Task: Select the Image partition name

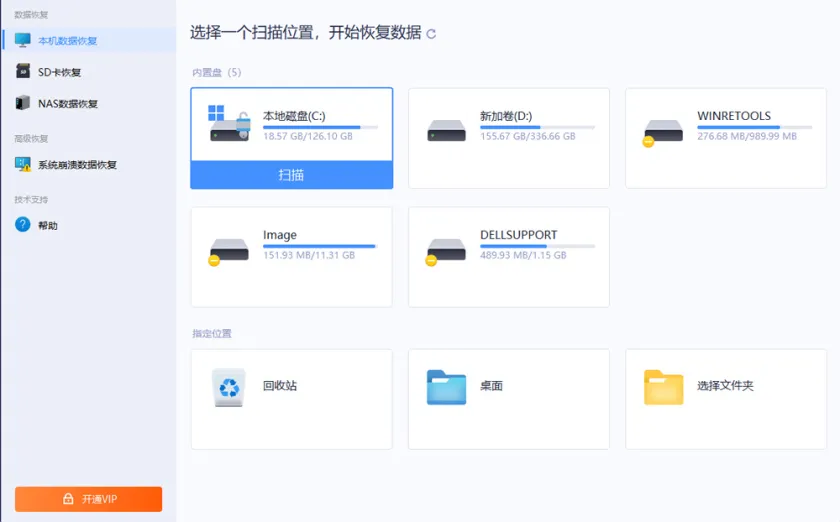Action: pyautogui.click(x=280, y=235)
